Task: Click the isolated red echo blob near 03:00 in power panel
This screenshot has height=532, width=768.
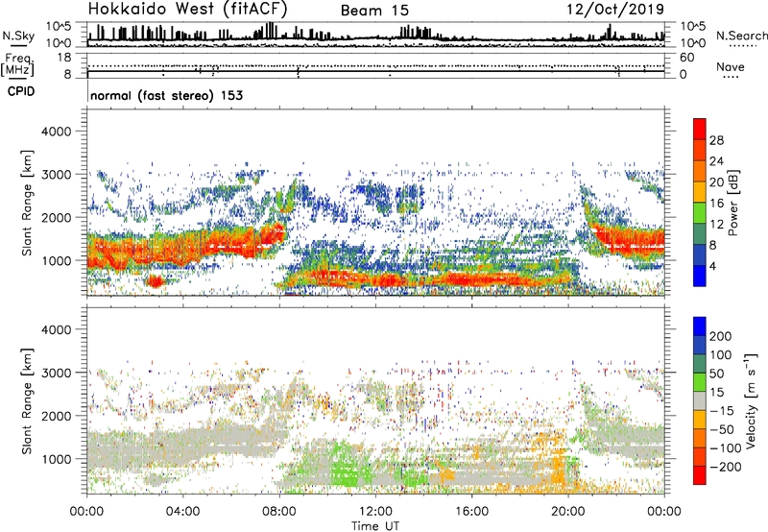Action: [x=156, y=281]
